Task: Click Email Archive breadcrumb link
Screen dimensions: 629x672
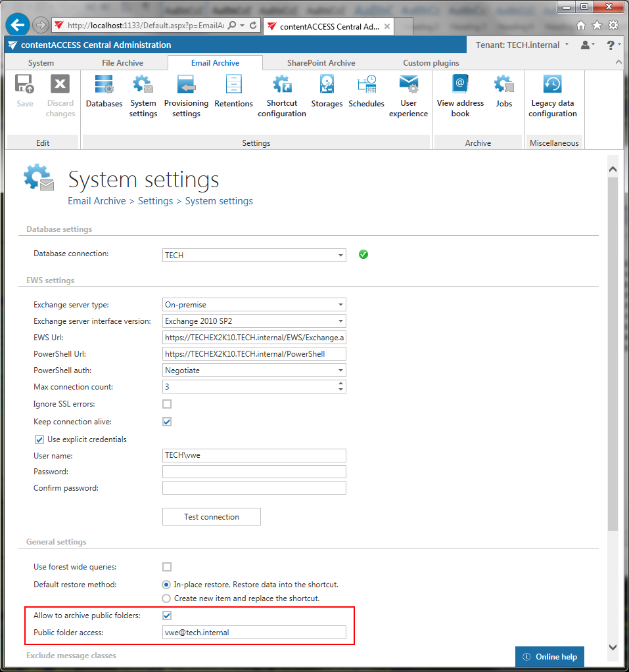Action: click(97, 201)
